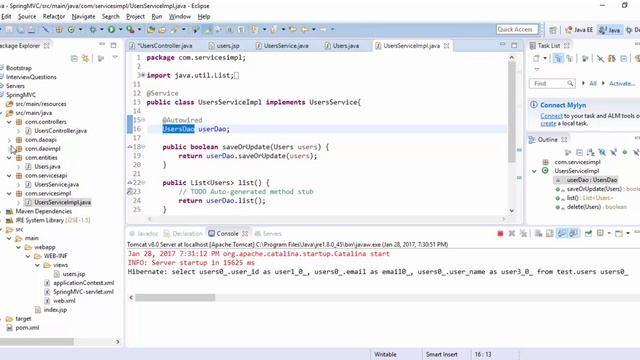Switch to the Java EE perspective
This screenshot has height=360, width=640.
(x=579, y=30)
